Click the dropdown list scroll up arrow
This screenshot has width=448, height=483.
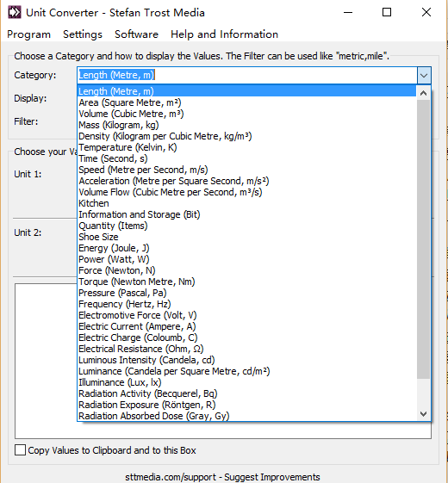point(423,93)
